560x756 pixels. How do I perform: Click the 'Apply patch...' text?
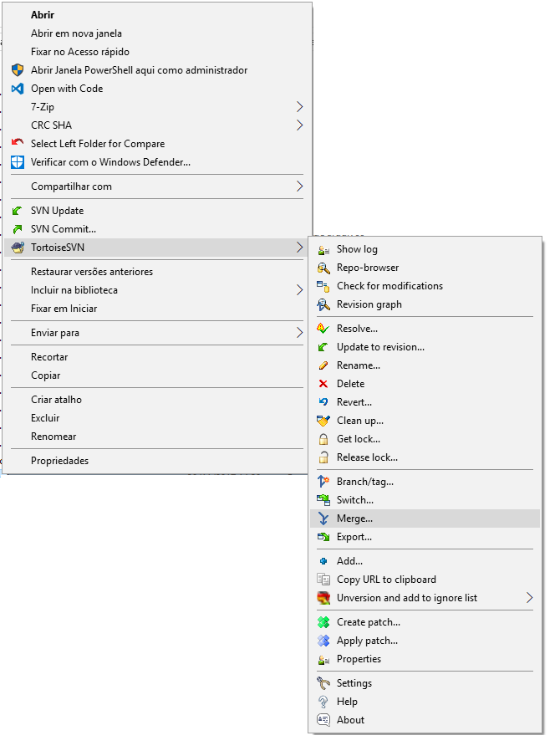367,641
